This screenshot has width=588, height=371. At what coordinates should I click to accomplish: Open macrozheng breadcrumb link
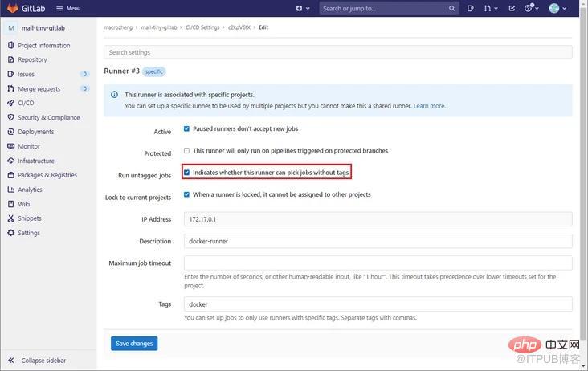[118, 27]
